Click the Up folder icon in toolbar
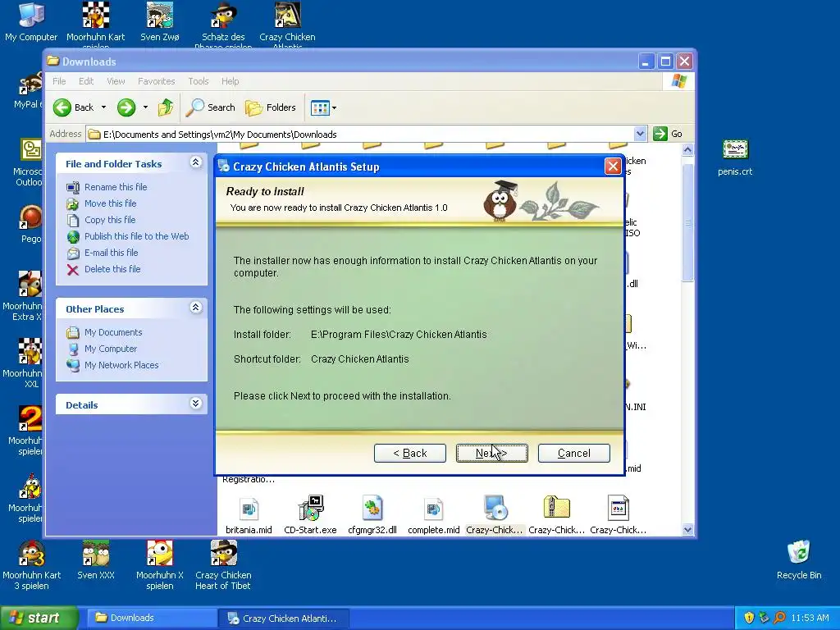Viewport: 840px width, 630px height. 166,107
